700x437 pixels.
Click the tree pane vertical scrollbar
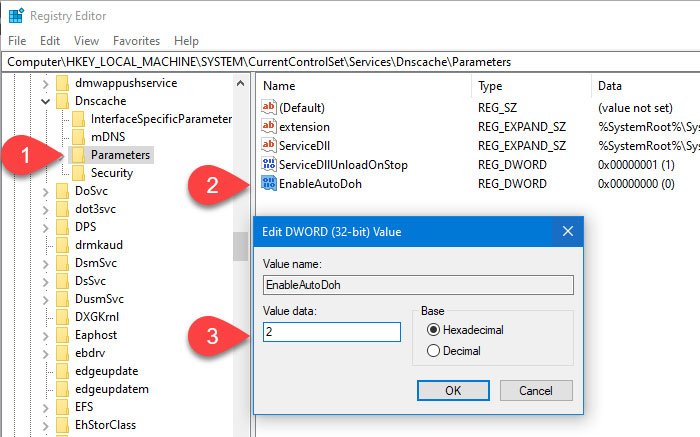pos(240,244)
